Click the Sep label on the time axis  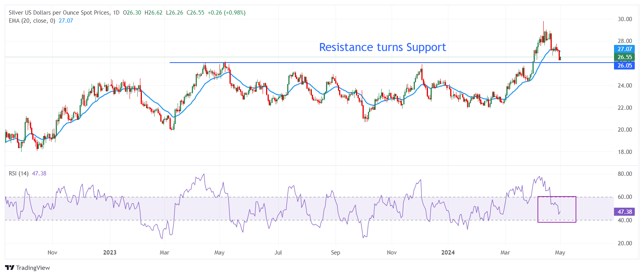pos(335,253)
